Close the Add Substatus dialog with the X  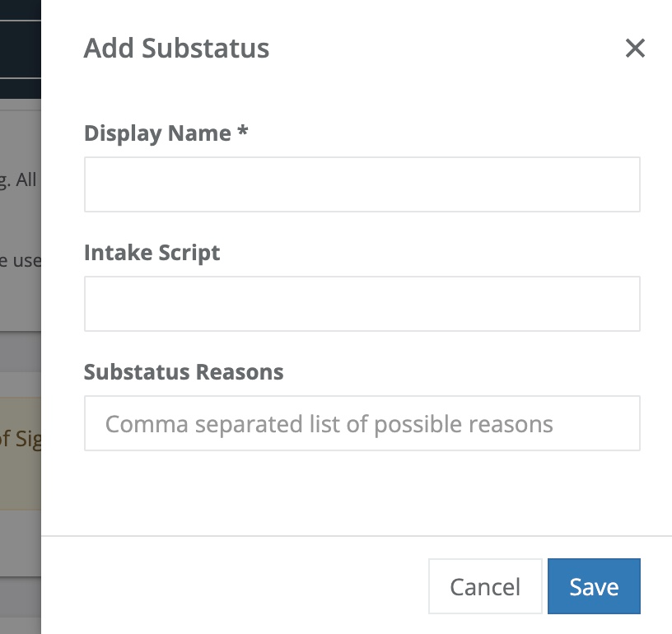point(635,49)
